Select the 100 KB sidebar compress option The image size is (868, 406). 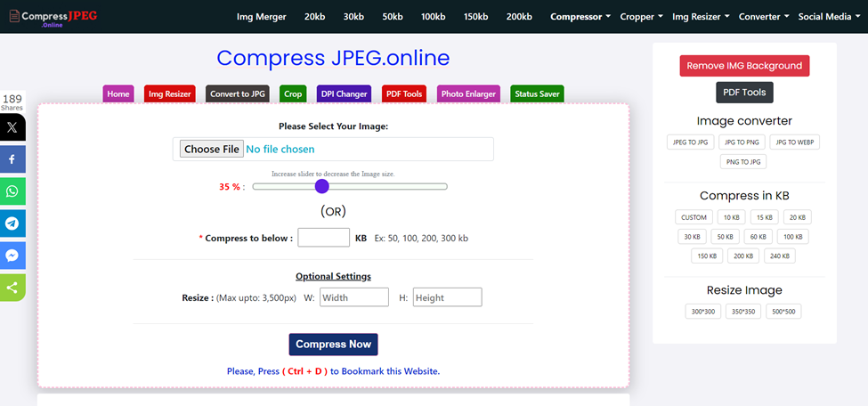pyautogui.click(x=792, y=237)
